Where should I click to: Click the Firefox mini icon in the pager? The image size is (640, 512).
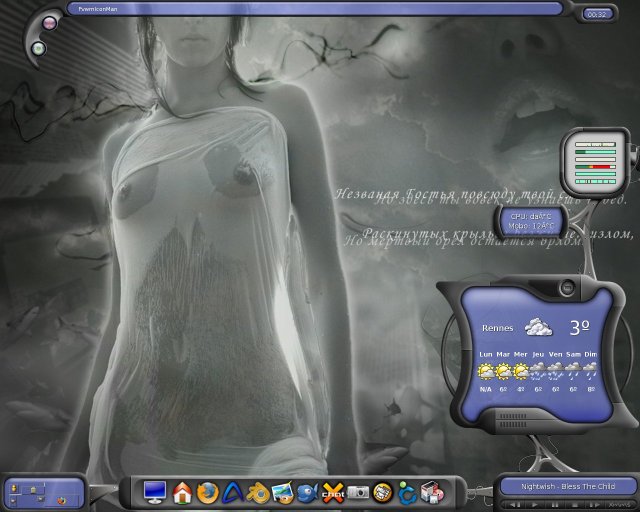[62, 501]
